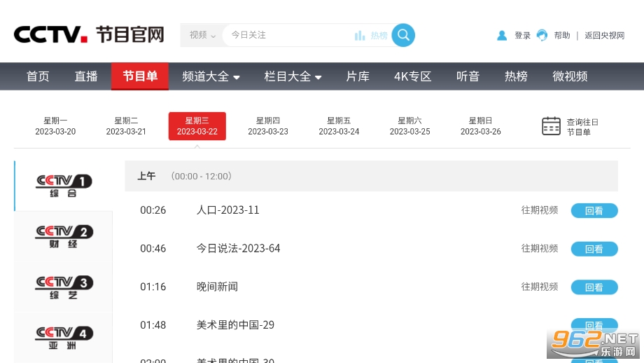Image resolution: width=644 pixels, height=363 pixels.
Task: Select the CCTV-4 亚洲 channel logo
Action: tap(64, 337)
